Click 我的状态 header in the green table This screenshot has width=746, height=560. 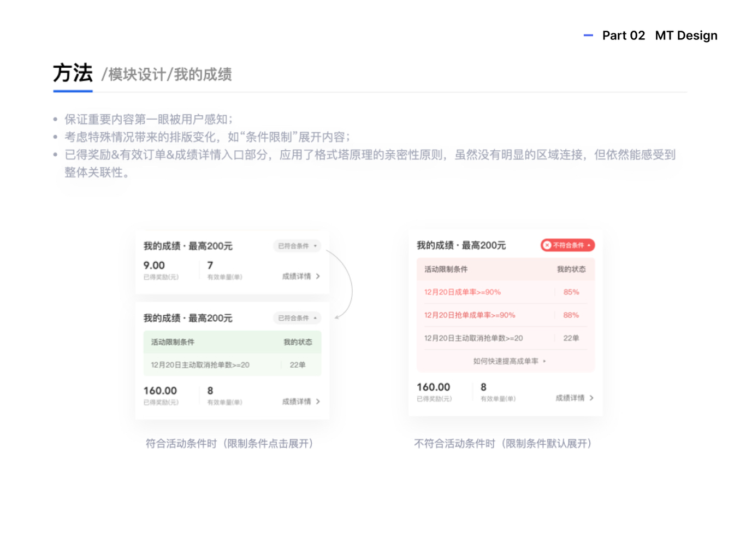point(298,342)
